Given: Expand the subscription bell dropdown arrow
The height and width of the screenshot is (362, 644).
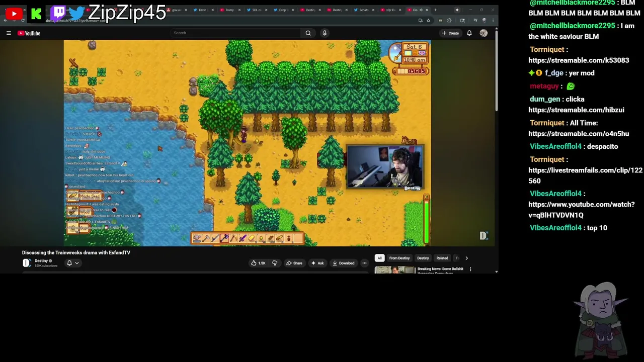Looking at the screenshot, I should (x=77, y=263).
